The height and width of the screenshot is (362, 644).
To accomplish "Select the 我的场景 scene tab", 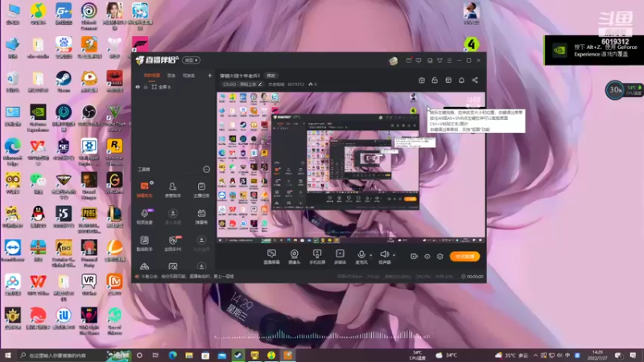I will pyautogui.click(x=152, y=76).
